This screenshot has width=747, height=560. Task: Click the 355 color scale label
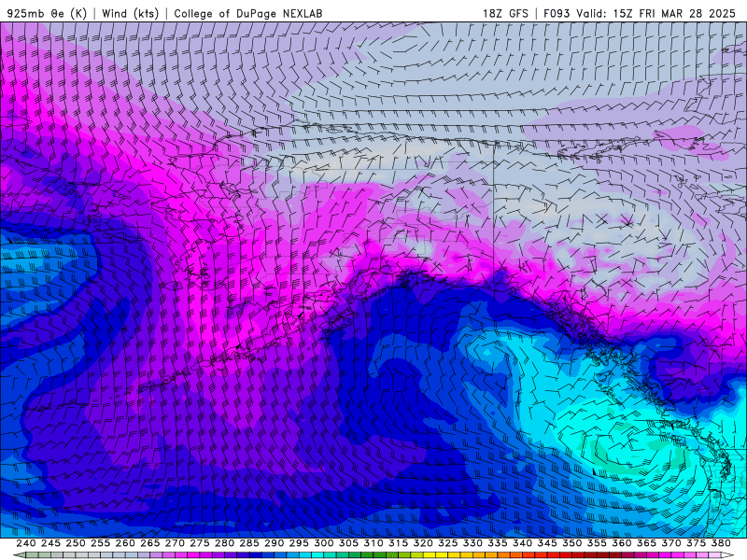tap(597, 543)
